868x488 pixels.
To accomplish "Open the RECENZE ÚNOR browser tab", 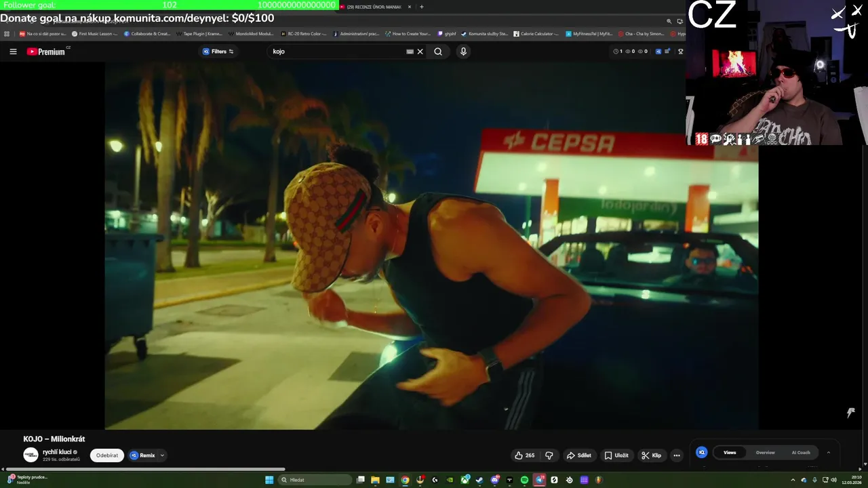I will 374,7.
